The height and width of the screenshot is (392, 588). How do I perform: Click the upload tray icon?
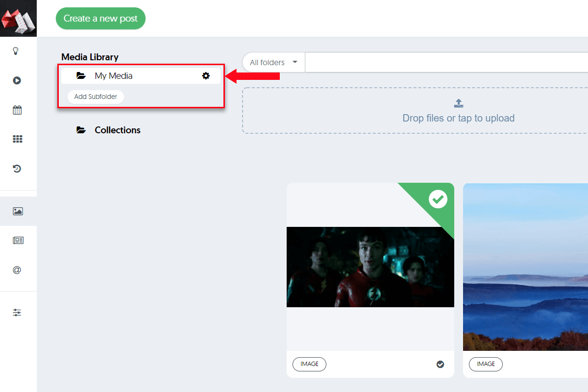click(459, 103)
